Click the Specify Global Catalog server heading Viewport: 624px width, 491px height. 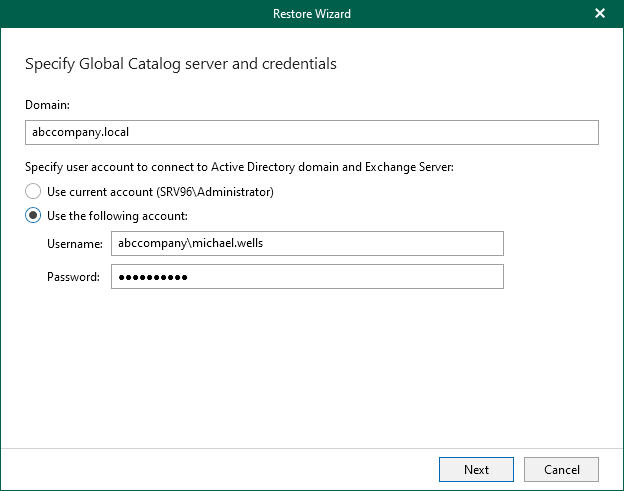pyautogui.click(x=180, y=64)
